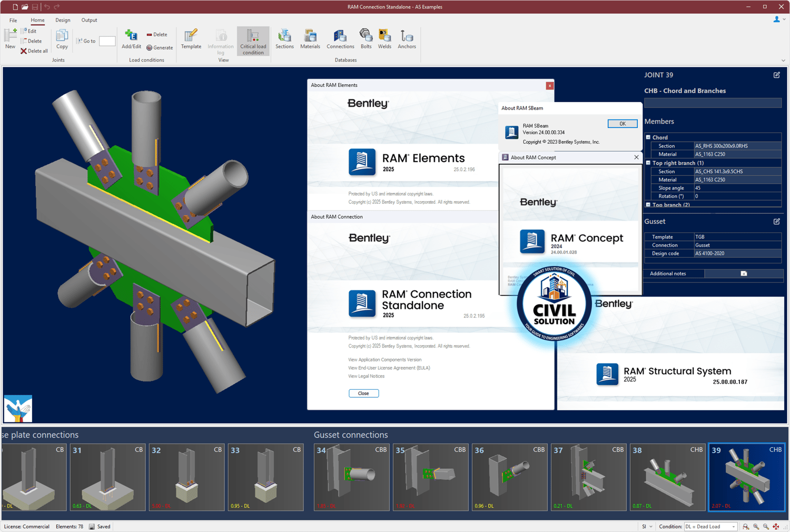This screenshot has height=532, width=790.
Task: Select joint 35 gusset connection thumbnail
Action: click(x=431, y=477)
